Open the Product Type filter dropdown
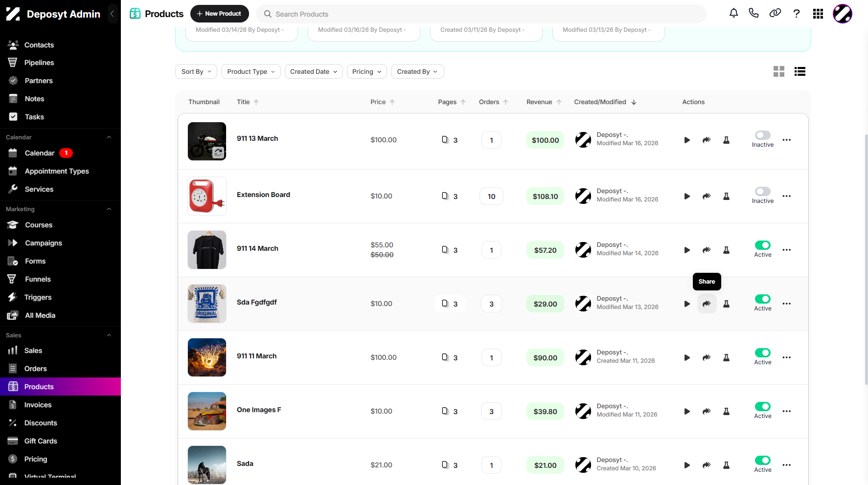Image resolution: width=868 pixels, height=485 pixels. tap(251, 71)
